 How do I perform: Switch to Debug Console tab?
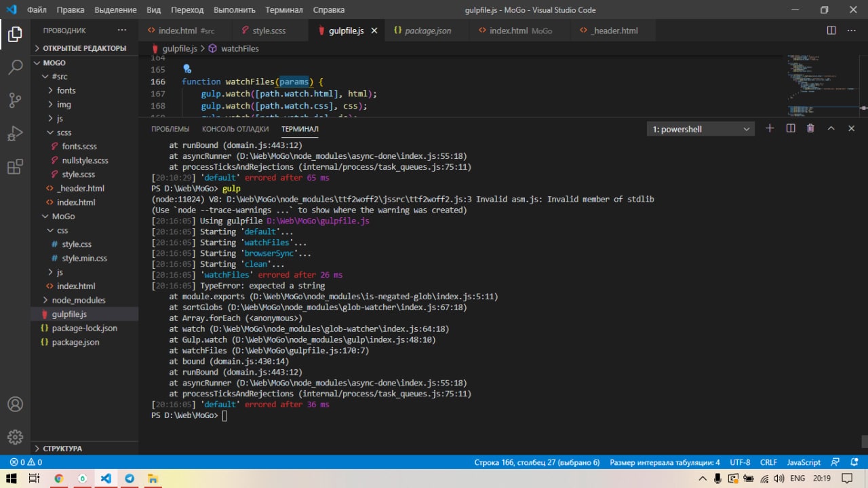tap(235, 129)
